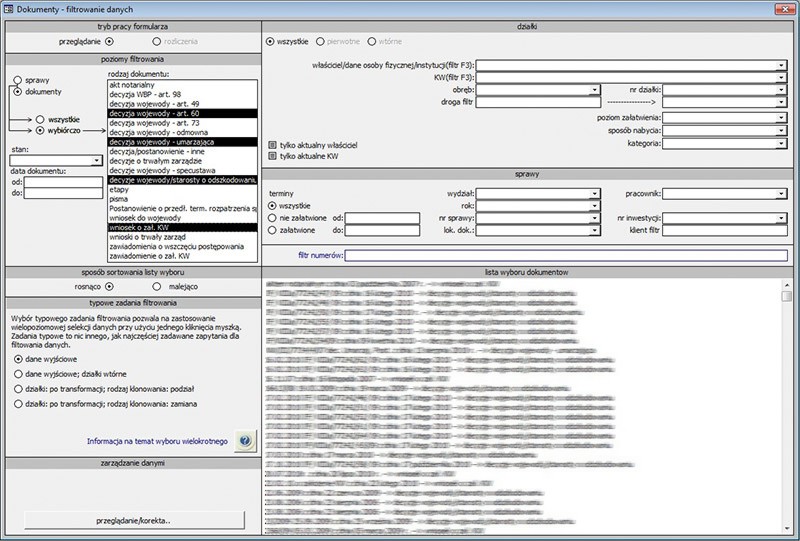Choose the 'dokumenty' filtering level
Image resolution: width=800 pixels, height=541 pixels.
[18, 92]
